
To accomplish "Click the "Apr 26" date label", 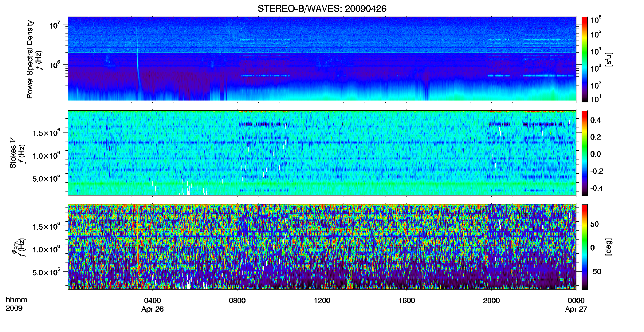I will point(152,309).
